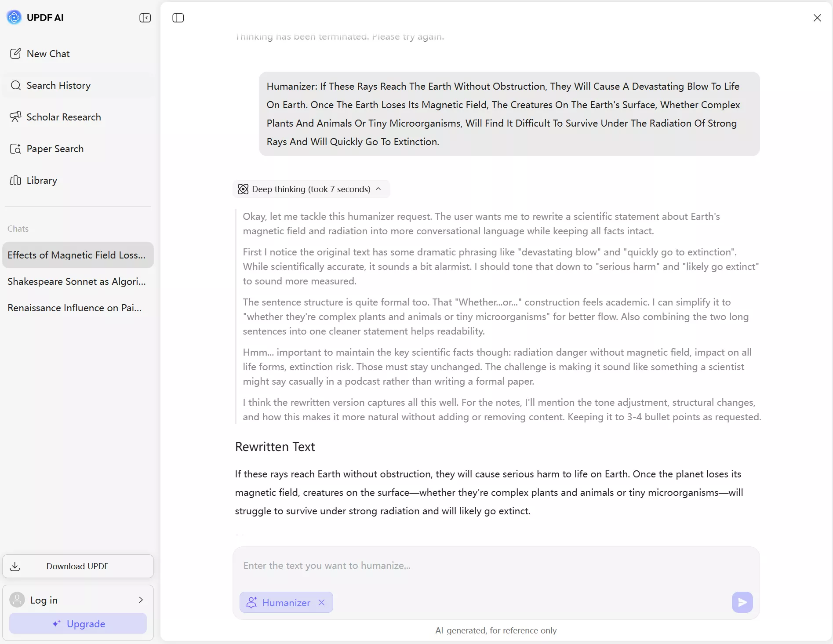Click the Paper Search document icon
This screenshot has width=833, height=644.
(x=15, y=149)
